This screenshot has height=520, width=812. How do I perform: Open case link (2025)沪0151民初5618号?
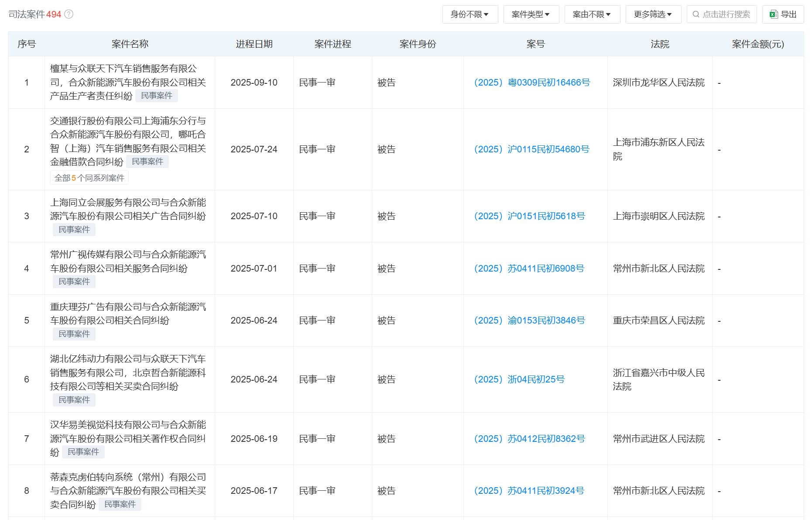pos(529,216)
